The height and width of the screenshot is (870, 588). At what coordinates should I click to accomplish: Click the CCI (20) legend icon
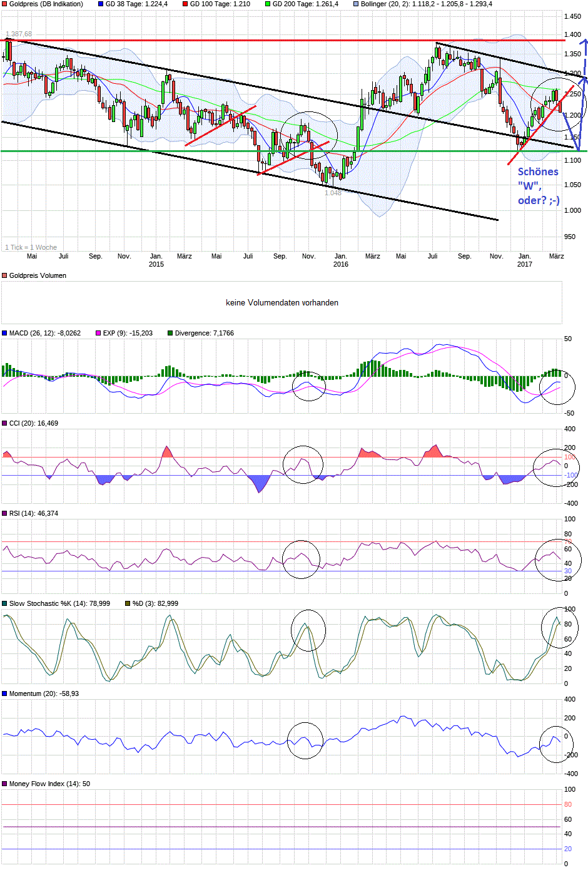coord(4,424)
